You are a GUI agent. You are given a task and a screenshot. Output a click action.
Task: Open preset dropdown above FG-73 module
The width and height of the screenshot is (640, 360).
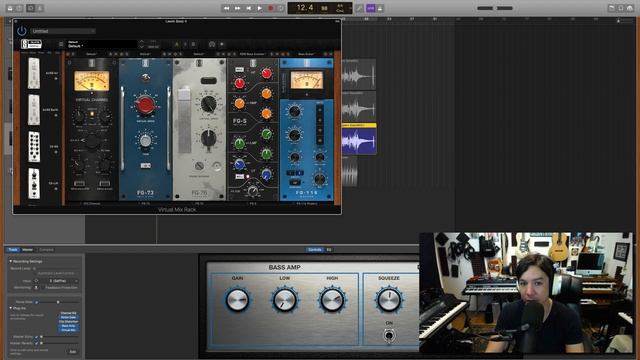tap(145, 54)
